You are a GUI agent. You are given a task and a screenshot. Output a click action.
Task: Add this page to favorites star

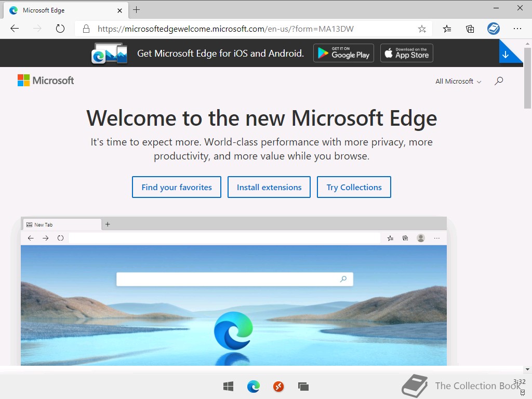[422, 29]
